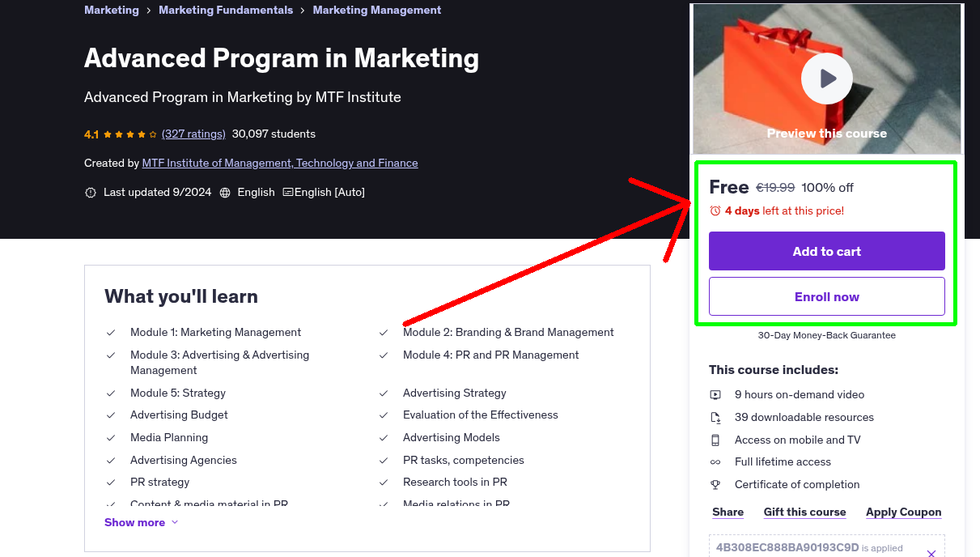The image size is (980, 557).
Task: Click the alarm clock icon beside '4 days left'
Action: point(715,210)
